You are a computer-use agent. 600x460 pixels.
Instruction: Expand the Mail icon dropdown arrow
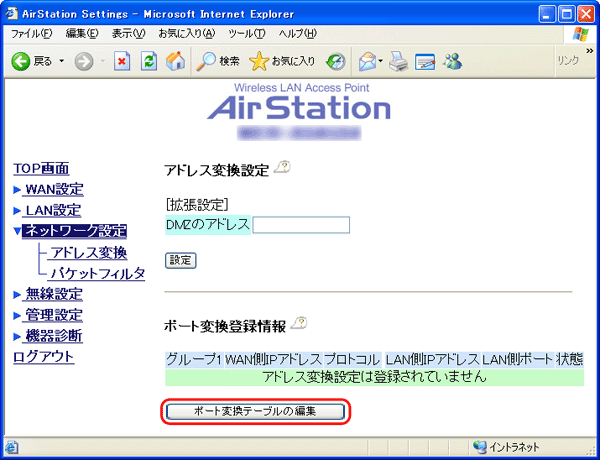[381, 61]
